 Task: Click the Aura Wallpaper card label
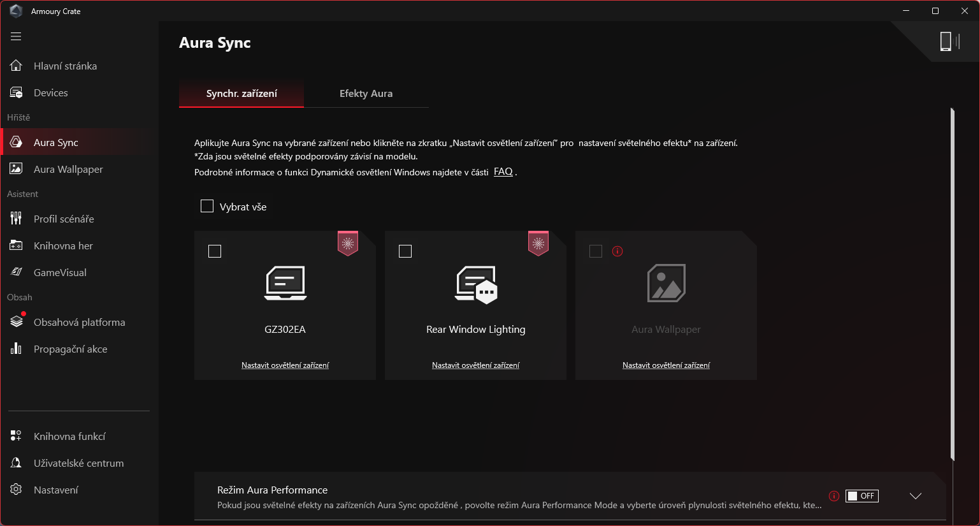[x=666, y=330]
